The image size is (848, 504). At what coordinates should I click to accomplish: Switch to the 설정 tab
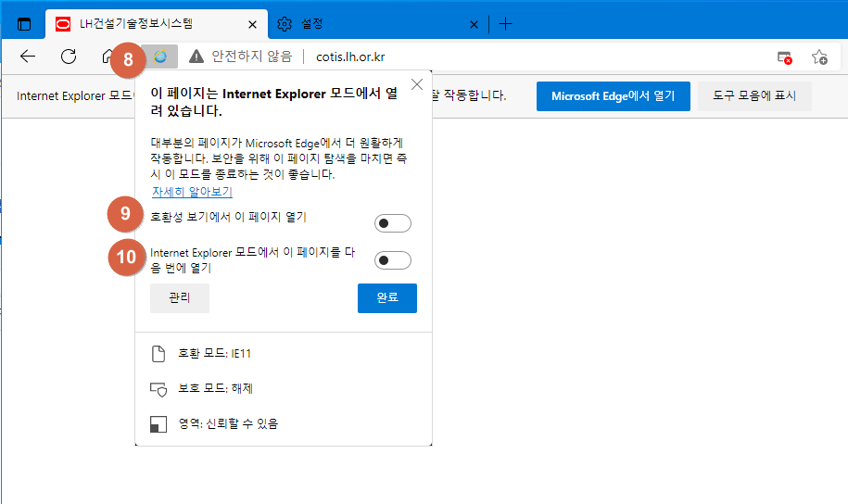point(378,24)
